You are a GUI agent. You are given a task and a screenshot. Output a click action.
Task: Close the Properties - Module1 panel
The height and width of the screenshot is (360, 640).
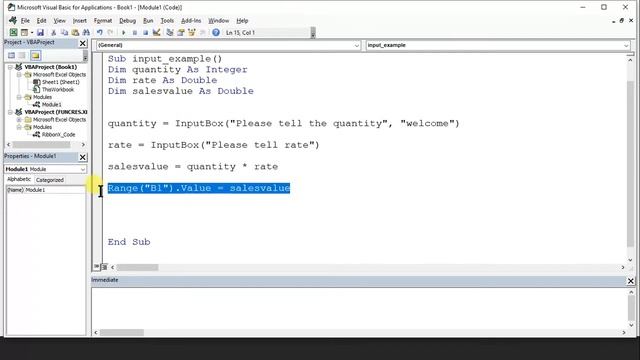click(x=83, y=157)
